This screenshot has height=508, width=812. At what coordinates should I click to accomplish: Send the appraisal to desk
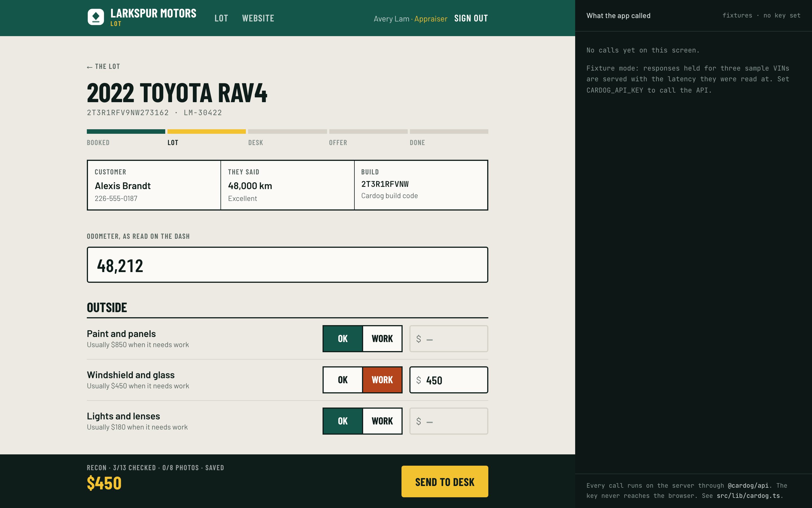(445, 481)
